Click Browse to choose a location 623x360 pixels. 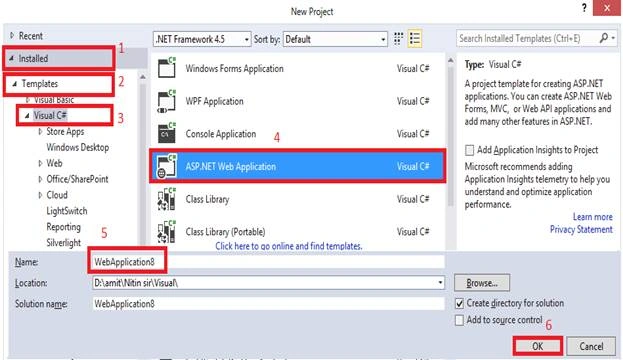pos(482,283)
